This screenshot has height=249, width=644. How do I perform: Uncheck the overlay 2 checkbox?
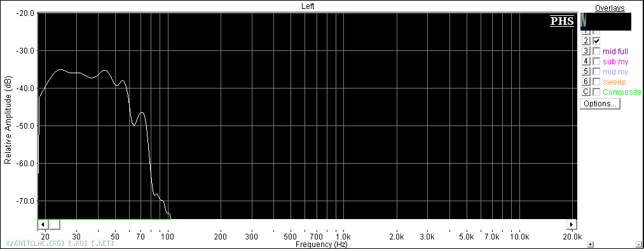tap(596, 41)
